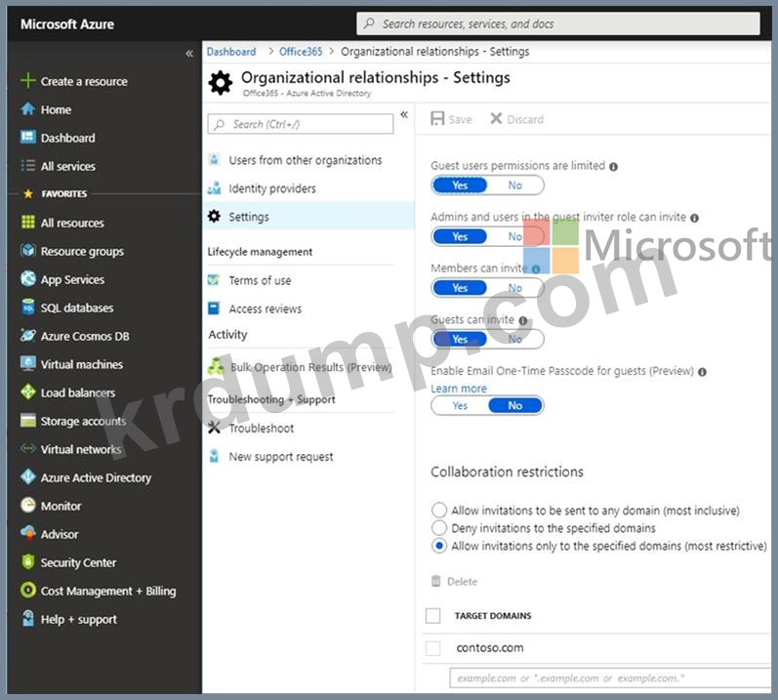This screenshot has width=778, height=700.
Task: Check the contoso.com domain checkbox
Action: (433, 648)
